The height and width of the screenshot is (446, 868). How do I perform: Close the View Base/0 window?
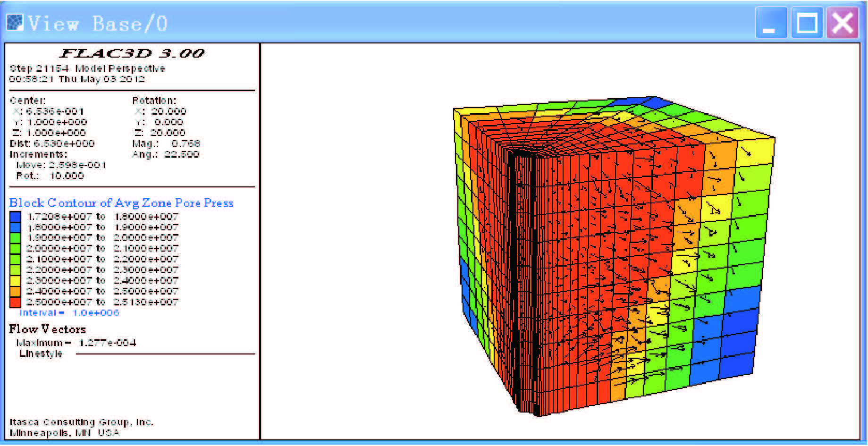coord(843,23)
